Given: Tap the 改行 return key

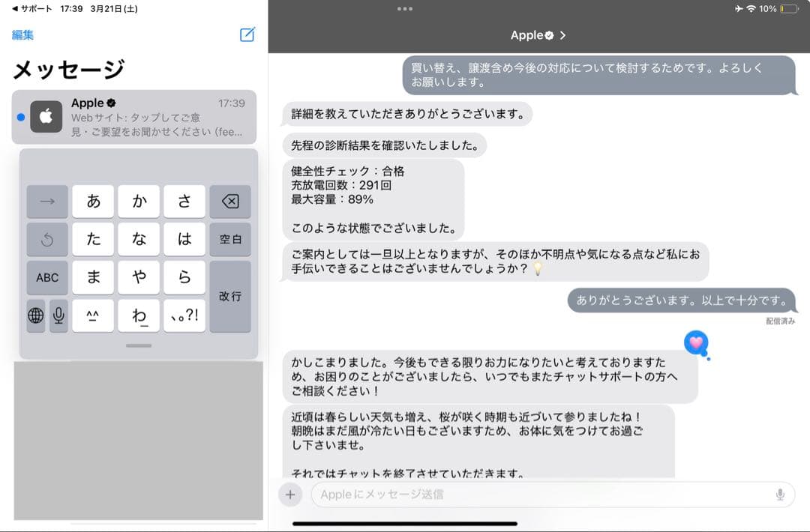Looking at the screenshot, I should (x=230, y=297).
